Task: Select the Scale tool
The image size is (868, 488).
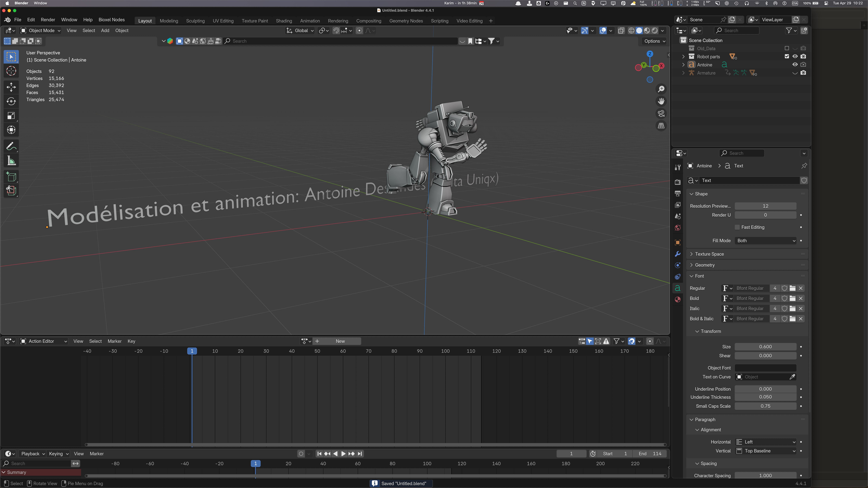Action: (x=11, y=116)
